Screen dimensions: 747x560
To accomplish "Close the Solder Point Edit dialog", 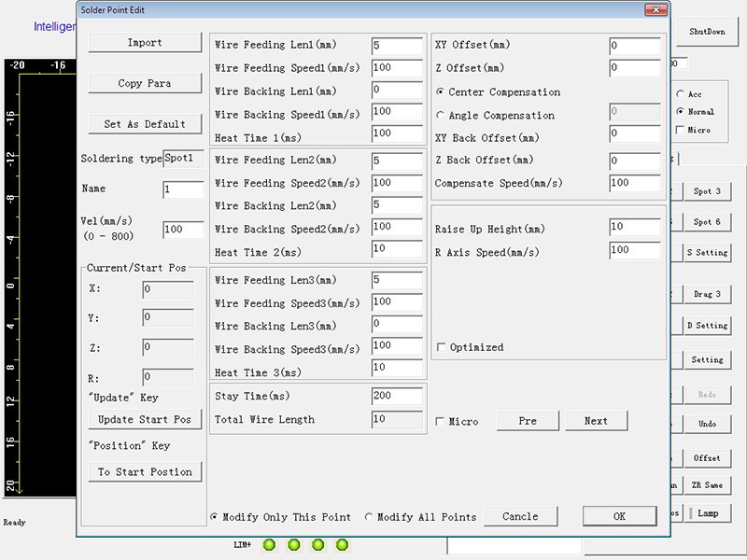I will [656, 9].
